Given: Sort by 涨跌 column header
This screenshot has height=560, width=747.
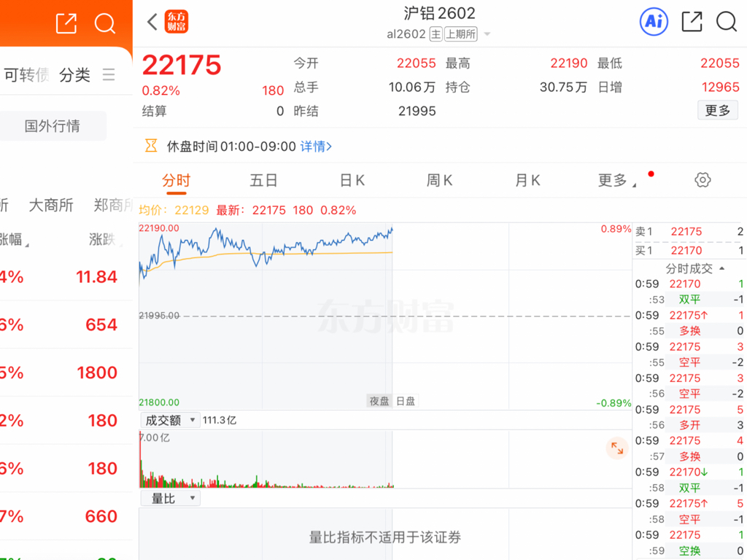Looking at the screenshot, I should coord(105,239).
